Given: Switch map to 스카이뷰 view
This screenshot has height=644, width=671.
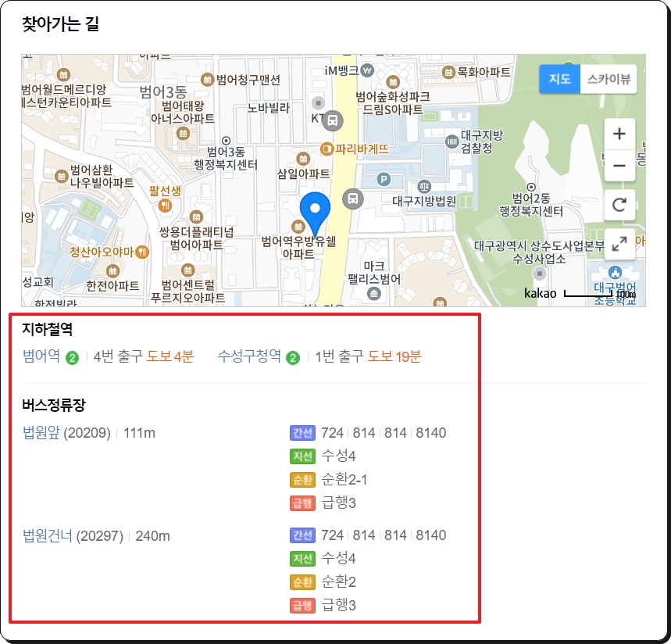Looking at the screenshot, I should point(609,79).
